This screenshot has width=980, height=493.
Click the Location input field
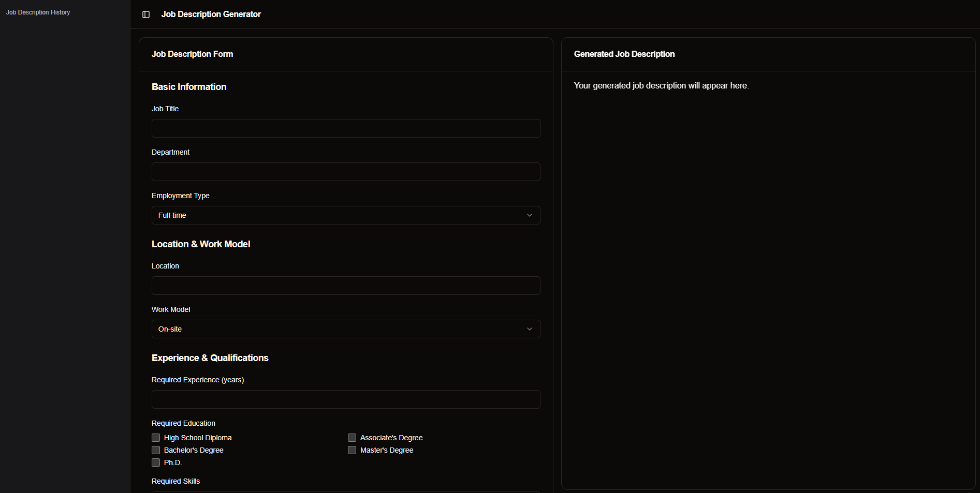click(x=346, y=286)
